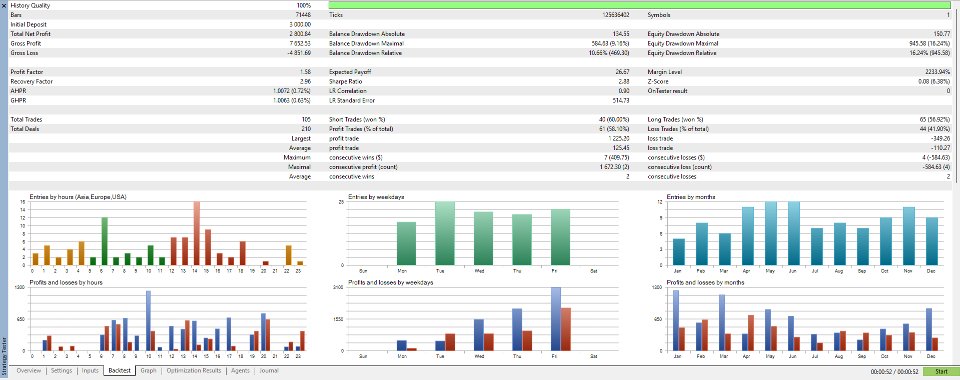
Task: Open the Optimization Results tab
Action: pos(193,371)
